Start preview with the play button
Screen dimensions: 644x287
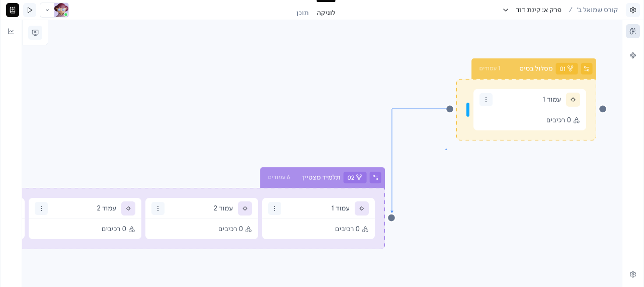coord(30,10)
